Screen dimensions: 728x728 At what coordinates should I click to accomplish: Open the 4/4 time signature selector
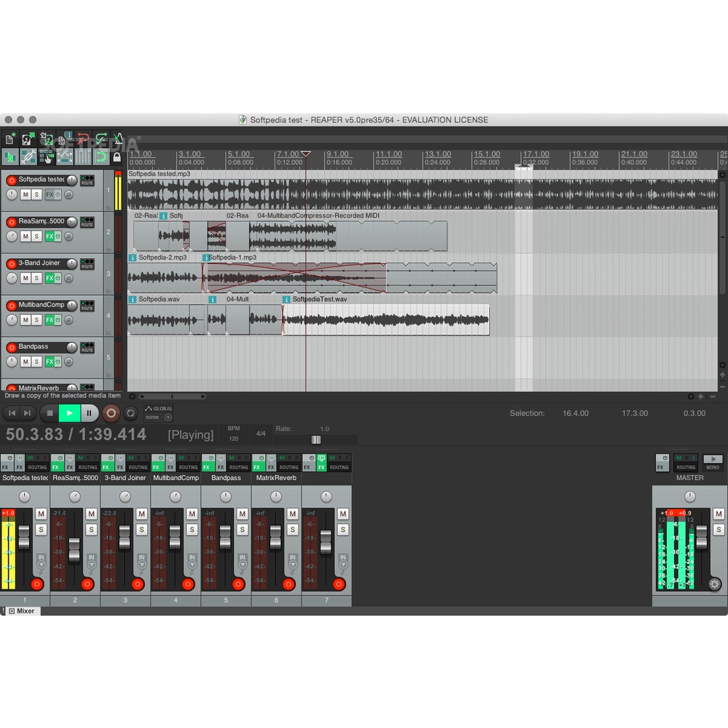pyautogui.click(x=261, y=433)
